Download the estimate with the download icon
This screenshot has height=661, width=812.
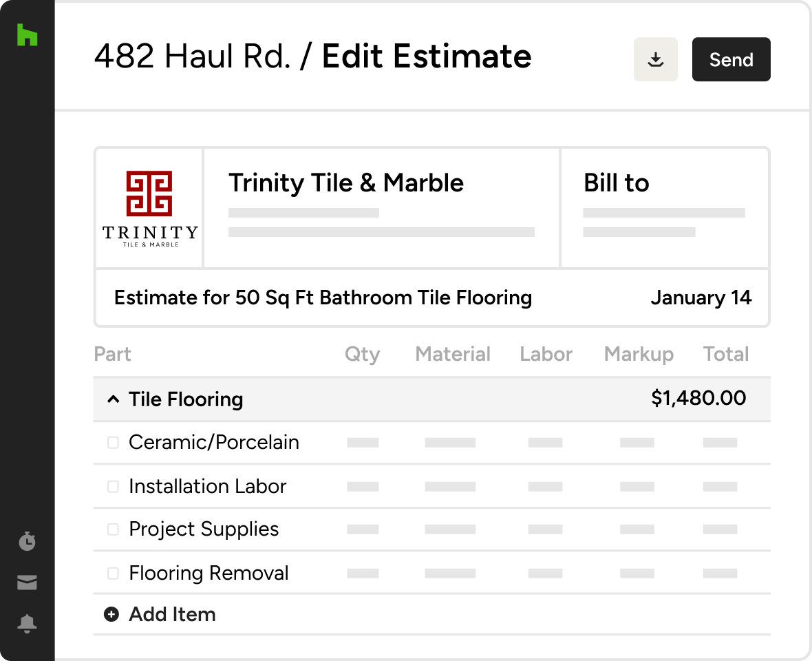[656, 60]
